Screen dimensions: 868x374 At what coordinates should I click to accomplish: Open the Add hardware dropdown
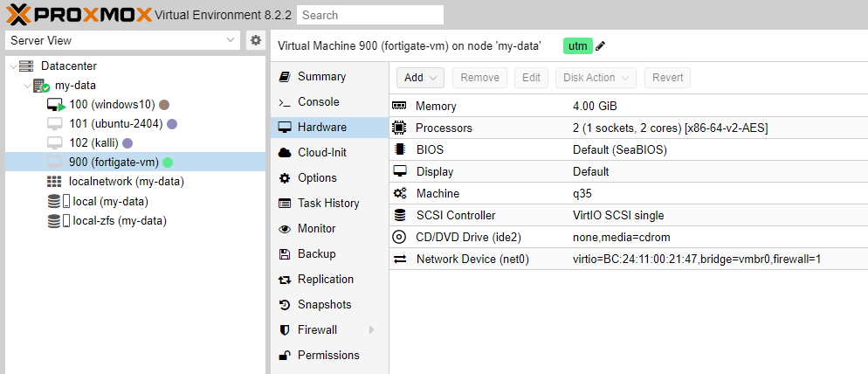click(420, 78)
